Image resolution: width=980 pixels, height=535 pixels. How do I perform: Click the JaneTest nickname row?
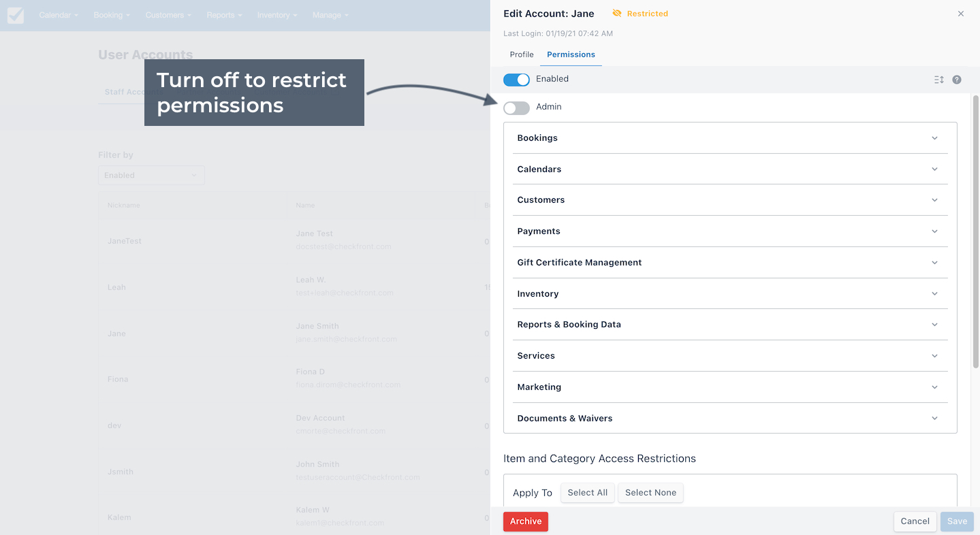(125, 241)
